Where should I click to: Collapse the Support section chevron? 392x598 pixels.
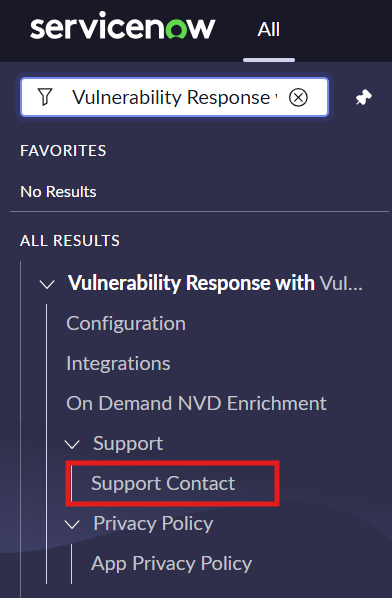point(72,444)
